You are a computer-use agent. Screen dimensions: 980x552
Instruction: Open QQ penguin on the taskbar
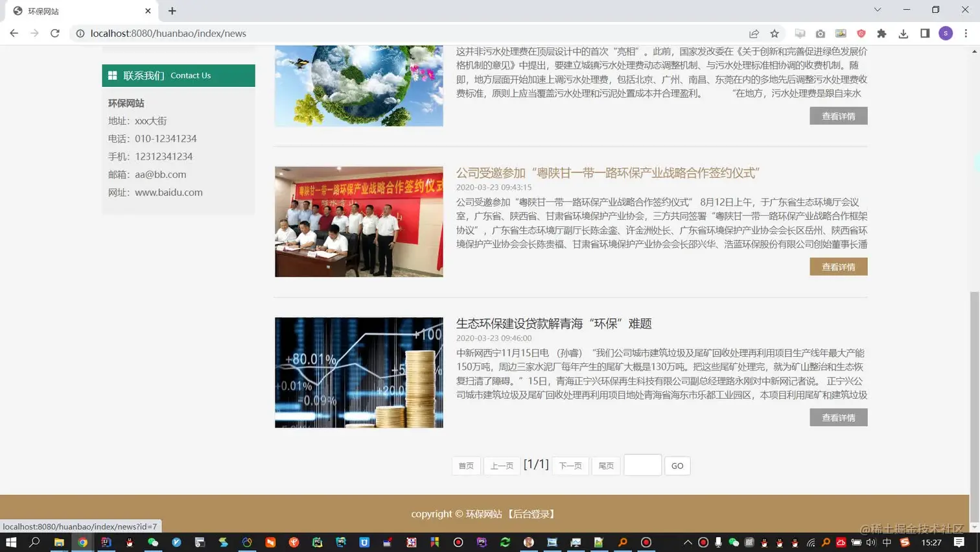pyautogui.click(x=130, y=542)
